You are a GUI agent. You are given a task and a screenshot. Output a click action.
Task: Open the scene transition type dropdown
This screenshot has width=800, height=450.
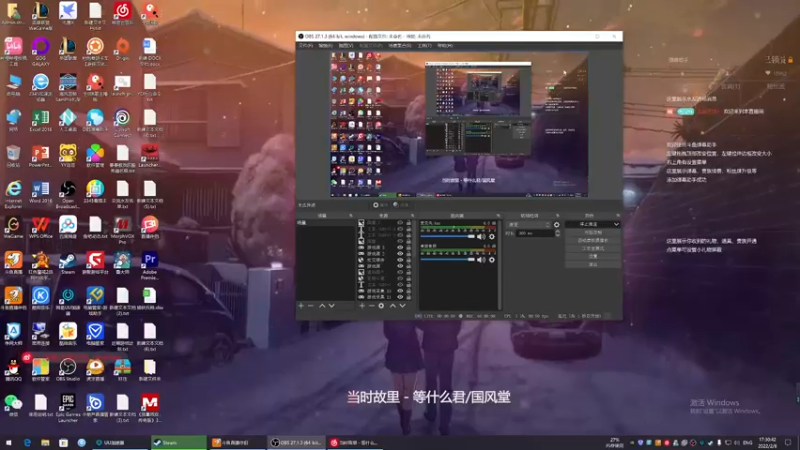[529, 224]
